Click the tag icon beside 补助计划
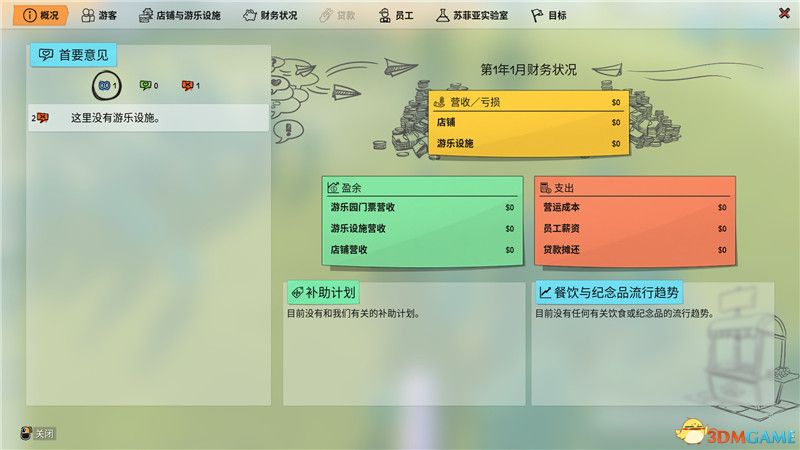This screenshot has height=450, width=800. [x=297, y=293]
